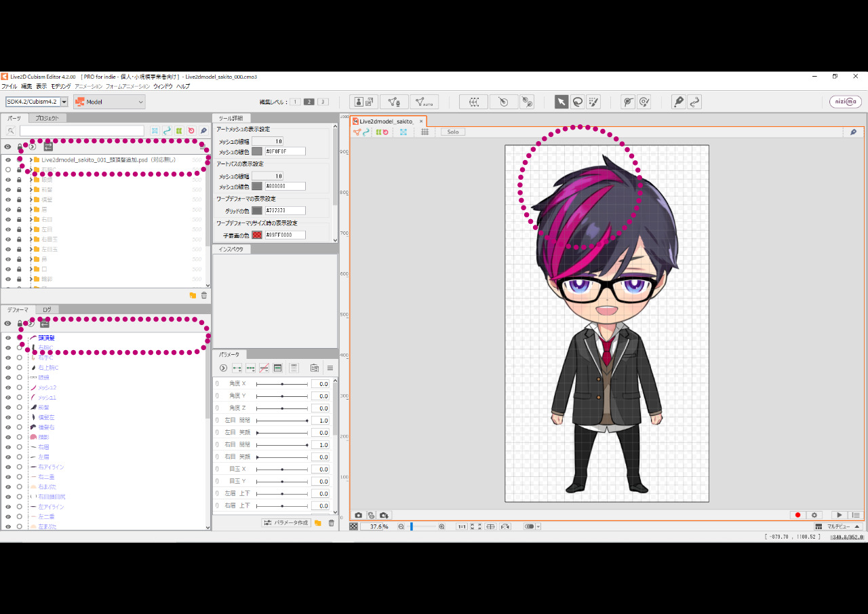Select the art path pen tool
Image resolution: width=868 pixels, height=614 pixels.
tap(678, 102)
